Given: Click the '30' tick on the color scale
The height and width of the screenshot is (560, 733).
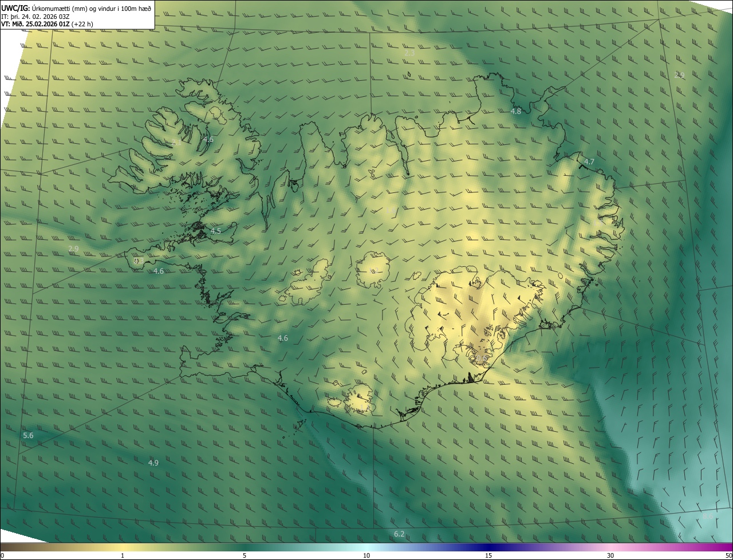Looking at the screenshot, I should tap(610, 555).
